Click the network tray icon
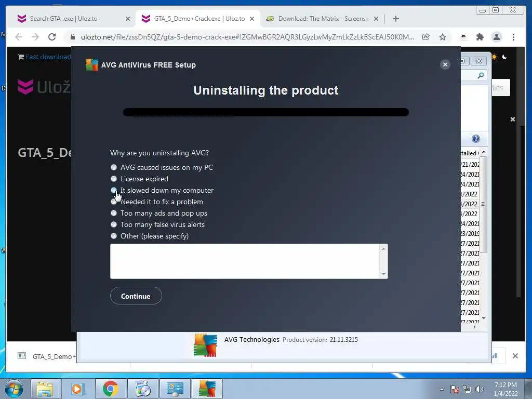Screen dimensions: 532x399 467,389
